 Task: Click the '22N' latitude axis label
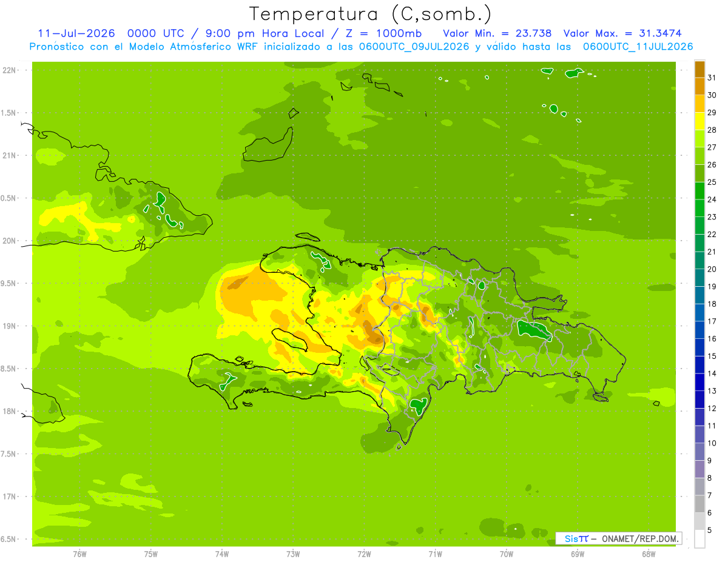[x=10, y=70]
